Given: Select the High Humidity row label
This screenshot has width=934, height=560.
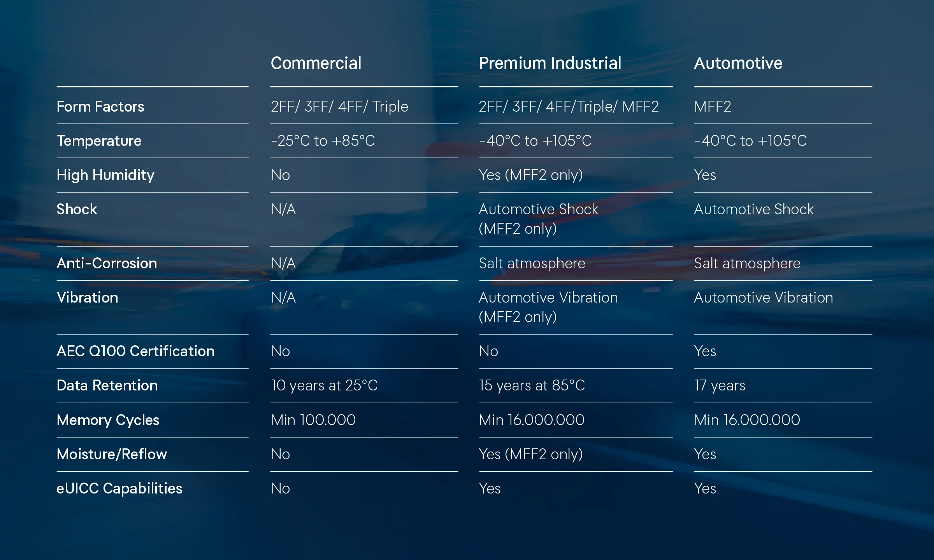Looking at the screenshot, I should click(105, 175).
